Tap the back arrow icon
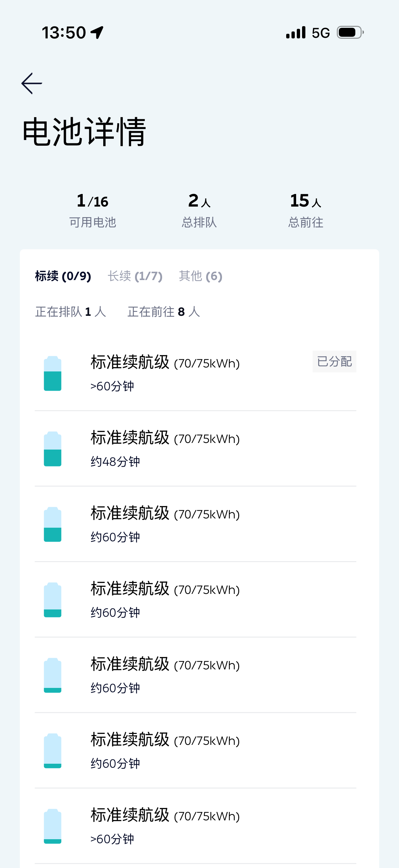 click(x=32, y=83)
